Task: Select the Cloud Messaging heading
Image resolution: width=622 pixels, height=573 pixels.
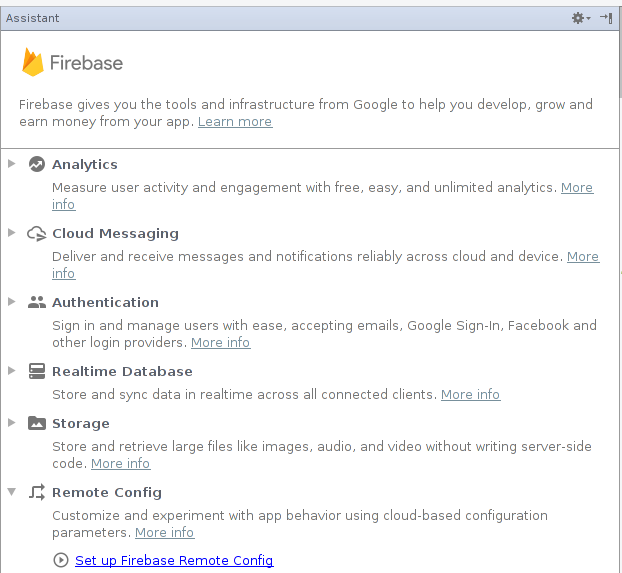Action: pos(115,233)
